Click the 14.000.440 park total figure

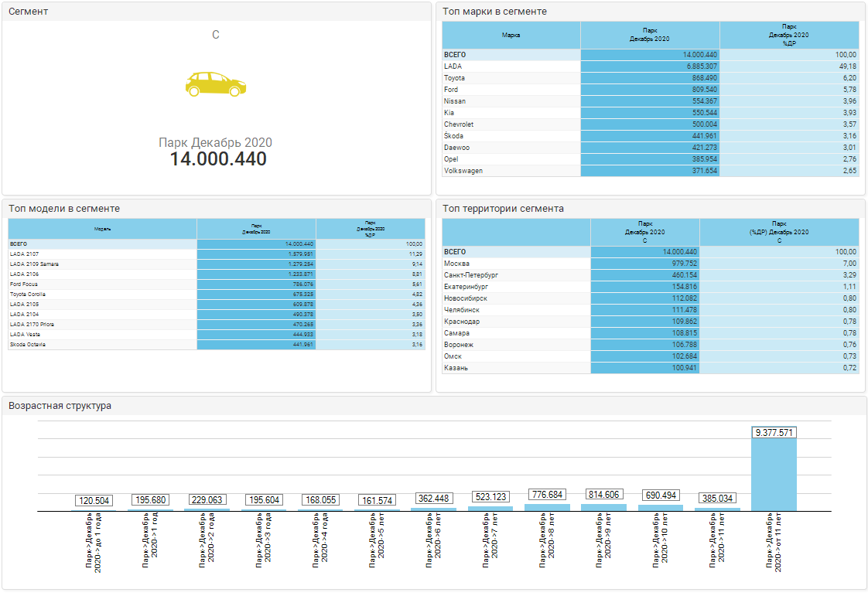(218, 159)
